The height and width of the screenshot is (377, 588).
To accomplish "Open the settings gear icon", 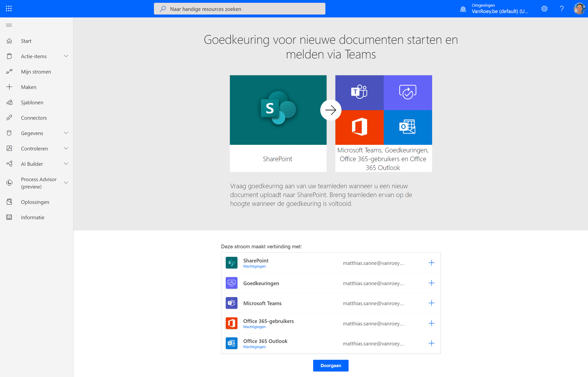I will tap(544, 9).
